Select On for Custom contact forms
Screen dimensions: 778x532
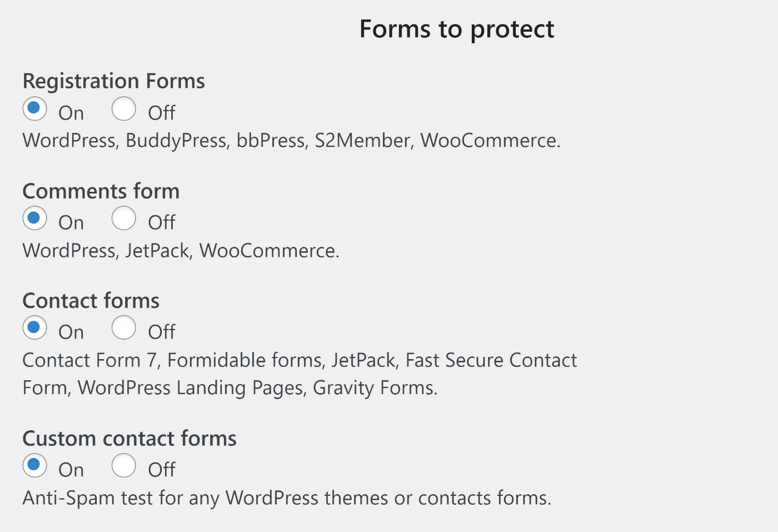[34, 465]
